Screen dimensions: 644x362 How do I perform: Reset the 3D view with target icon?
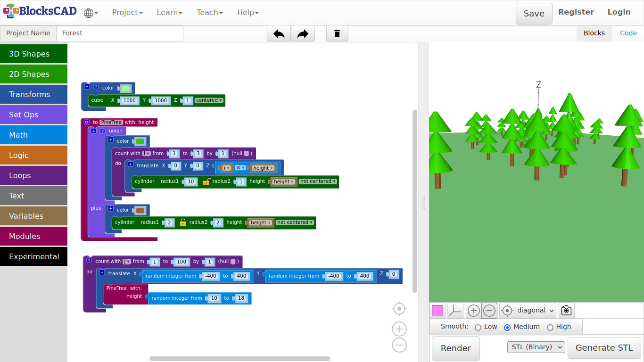pyautogui.click(x=507, y=311)
